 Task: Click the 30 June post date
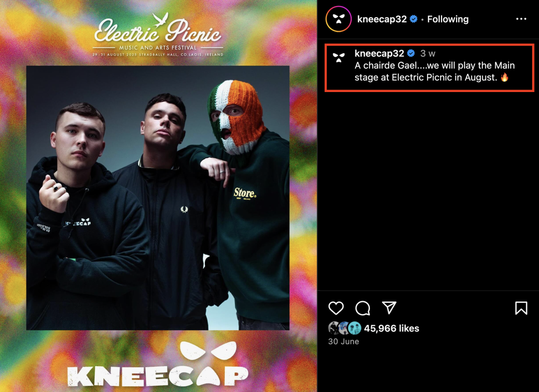(x=344, y=341)
